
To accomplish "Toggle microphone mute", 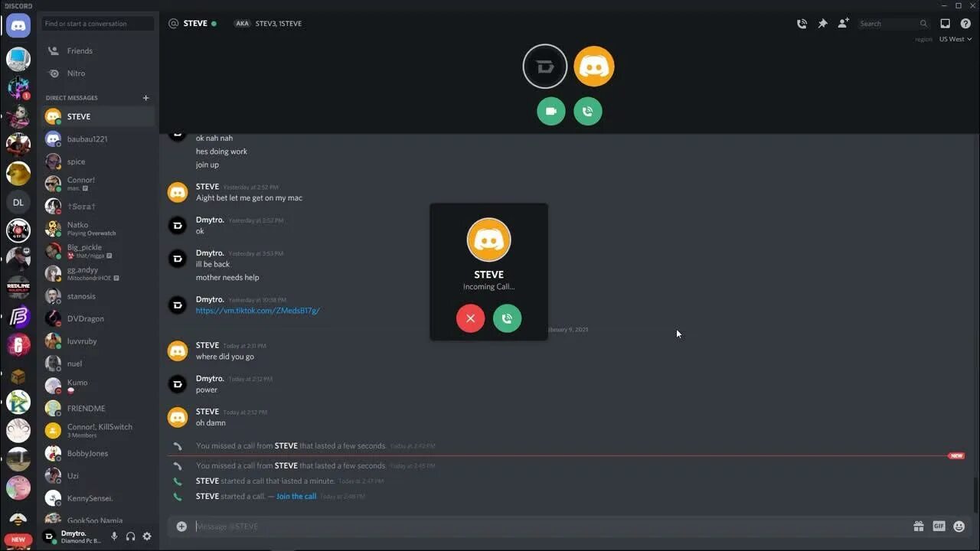I will 114,536.
